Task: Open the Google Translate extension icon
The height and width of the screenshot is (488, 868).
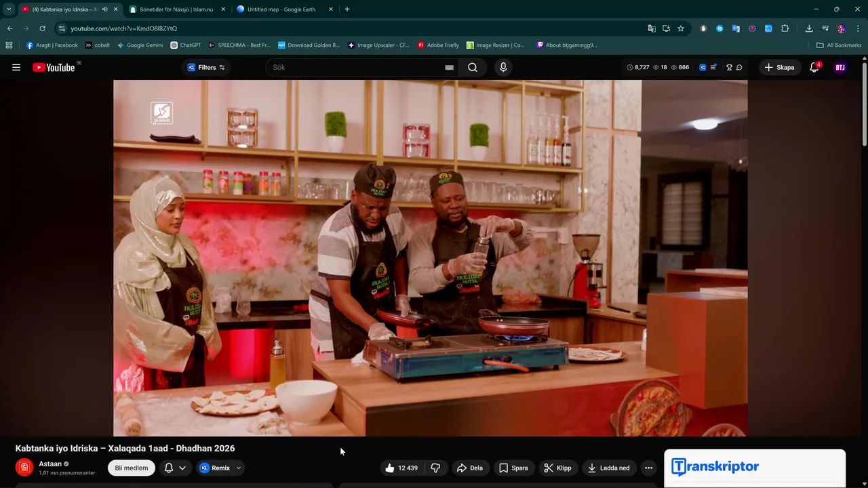Action: coord(736,28)
